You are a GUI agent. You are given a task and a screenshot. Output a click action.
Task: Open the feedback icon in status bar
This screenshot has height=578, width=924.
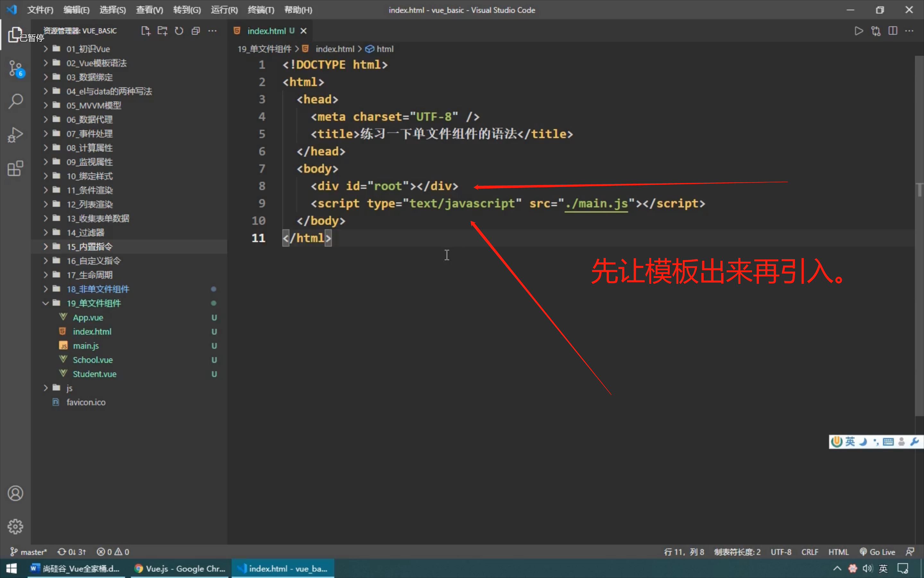[x=910, y=552]
